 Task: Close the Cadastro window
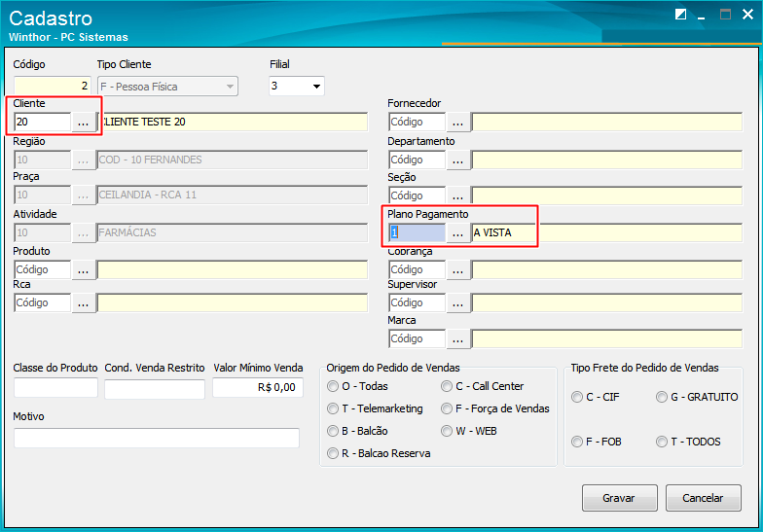(x=747, y=15)
